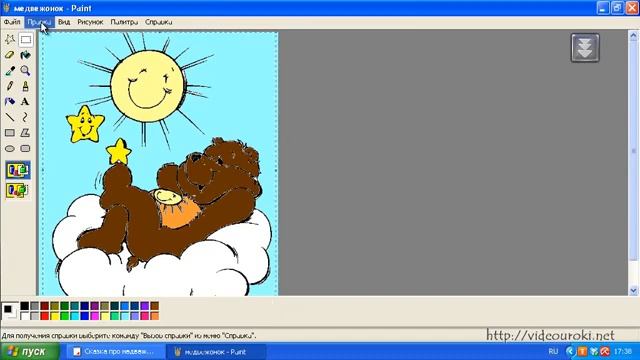
Task: Pick the bright blue bottom-row palette color
Action: click(x=84, y=316)
